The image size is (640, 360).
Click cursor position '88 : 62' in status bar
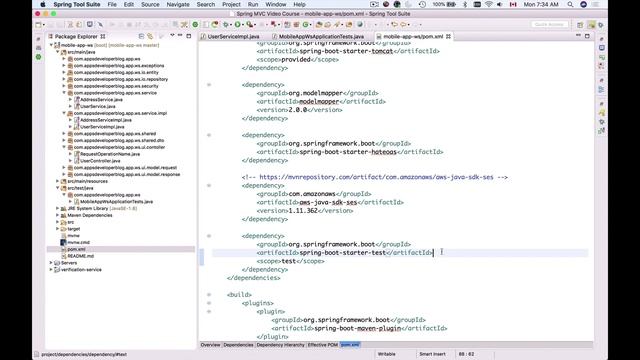click(466, 354)
